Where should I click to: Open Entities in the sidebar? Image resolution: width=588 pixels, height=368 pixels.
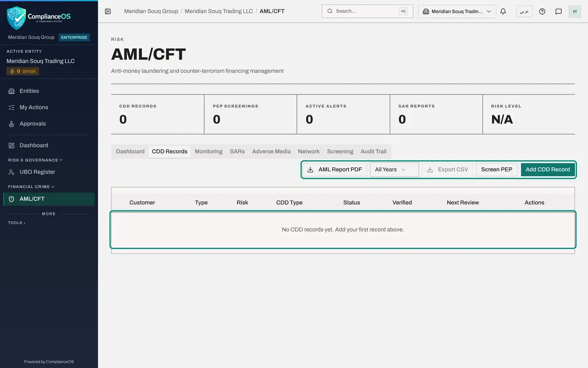[49, 91]
